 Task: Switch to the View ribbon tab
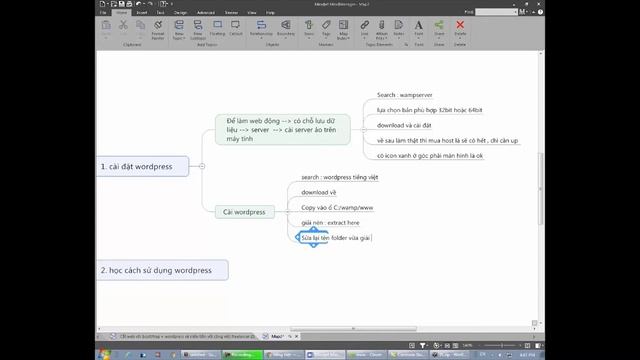(252, 13)
